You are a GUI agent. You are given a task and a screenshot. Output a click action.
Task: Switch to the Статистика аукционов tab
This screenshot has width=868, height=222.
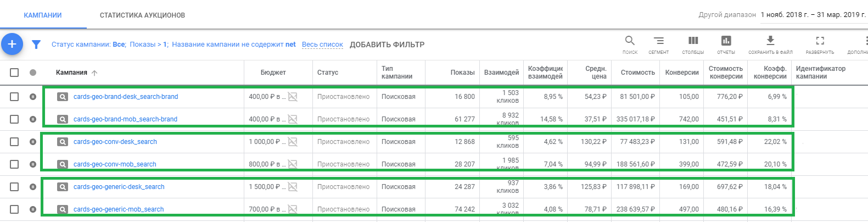tap(142, 15)
